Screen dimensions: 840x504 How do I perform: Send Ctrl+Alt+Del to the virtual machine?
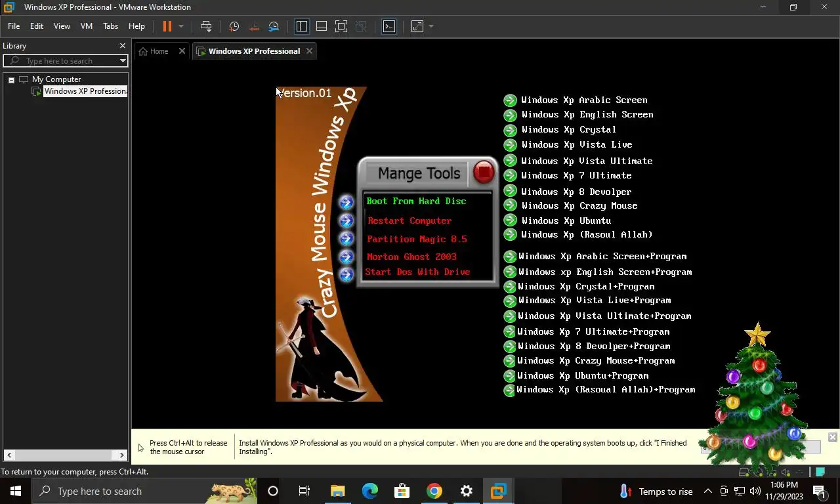click(x=206, y=26)
